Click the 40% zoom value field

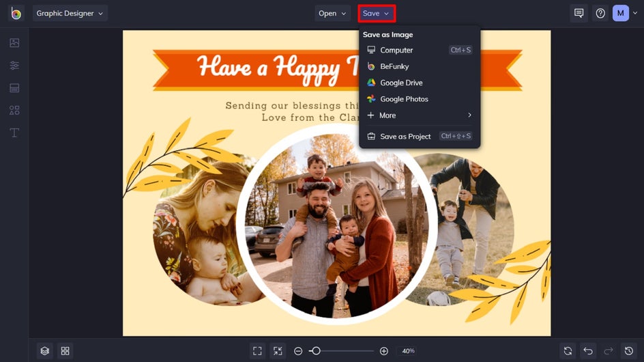tap(408, 351)
